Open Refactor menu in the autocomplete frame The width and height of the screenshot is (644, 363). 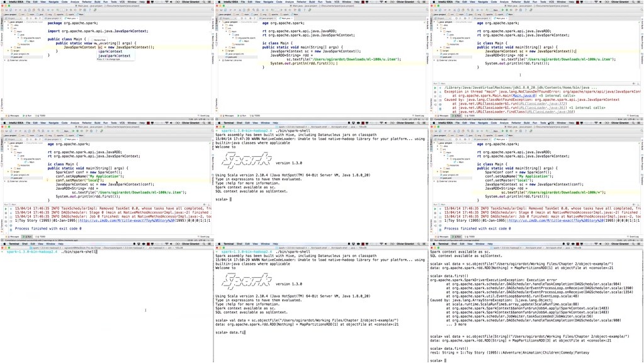coord(87,2)
